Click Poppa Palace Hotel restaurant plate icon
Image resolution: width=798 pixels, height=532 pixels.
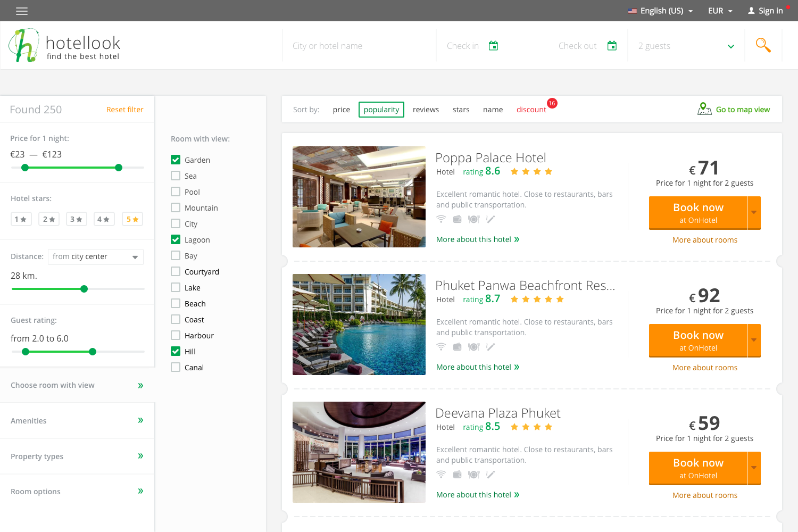(x=474, y=219)
